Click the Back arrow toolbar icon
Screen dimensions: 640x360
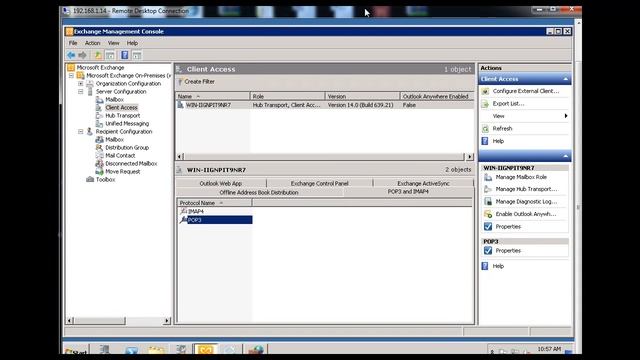pos(71,55)
